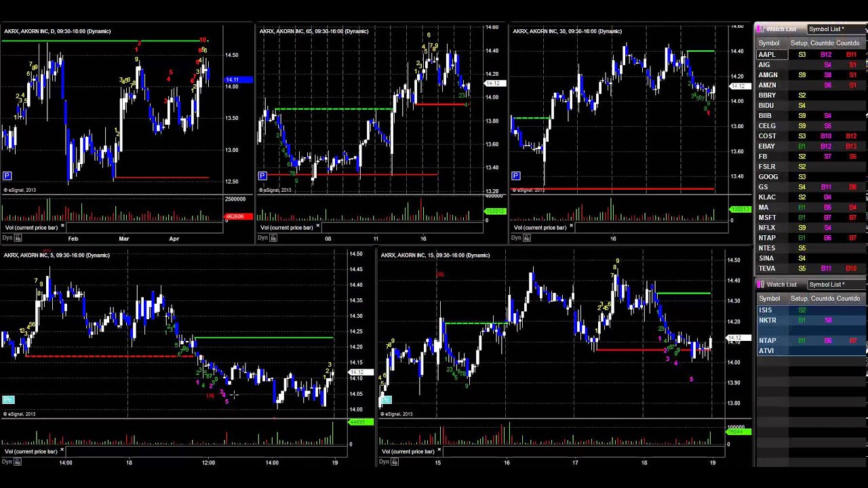This screenshot has width=868, height=488.
Task: Click the lower Watch List window icon
Action: pyautogui.click(x=760, y=285)
